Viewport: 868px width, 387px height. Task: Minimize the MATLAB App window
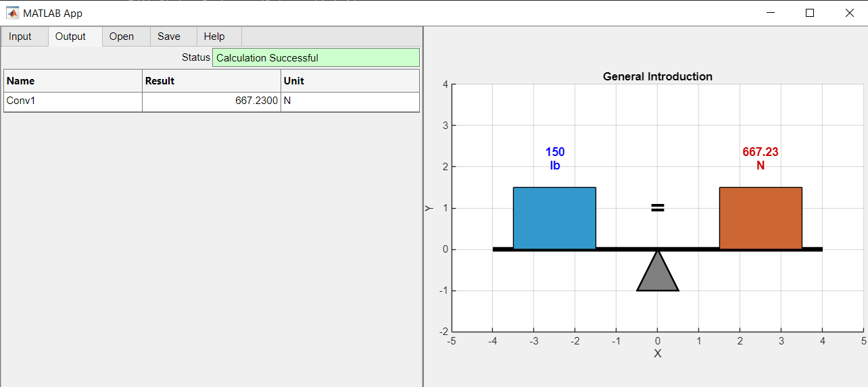click(770, 12)
